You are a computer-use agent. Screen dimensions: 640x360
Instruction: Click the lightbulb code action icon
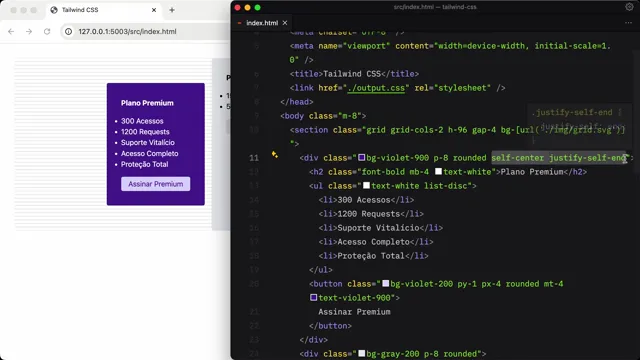[275, 154]
